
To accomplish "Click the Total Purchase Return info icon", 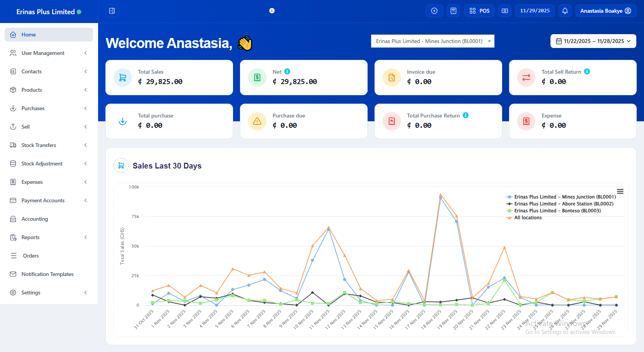I will pyautogui.click(x=465, y=115).
